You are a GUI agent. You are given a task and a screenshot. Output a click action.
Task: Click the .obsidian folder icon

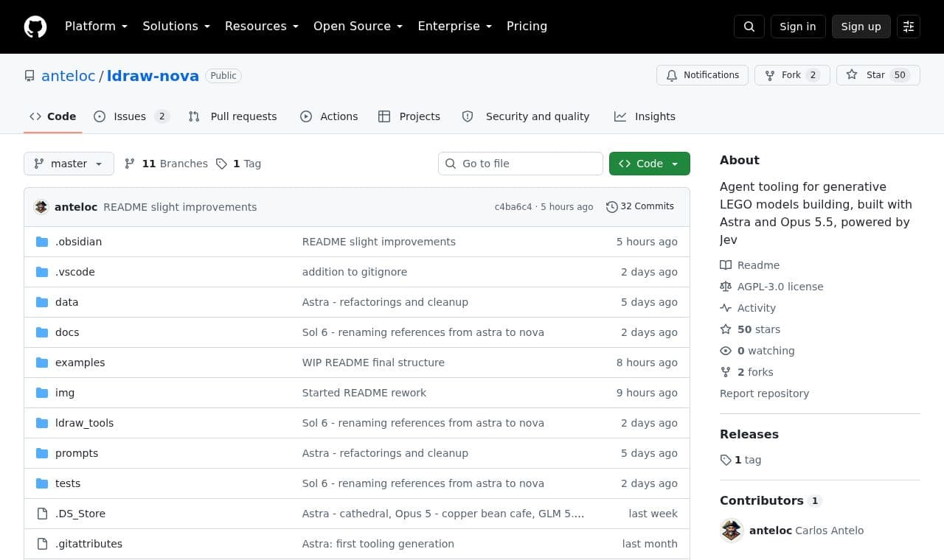tap(42, 242)
